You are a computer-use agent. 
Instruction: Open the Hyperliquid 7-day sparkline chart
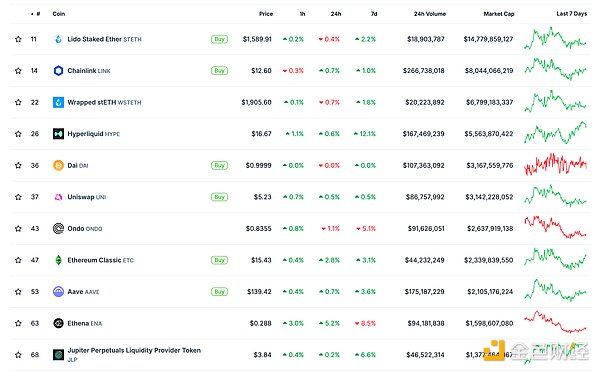point(555,133)
